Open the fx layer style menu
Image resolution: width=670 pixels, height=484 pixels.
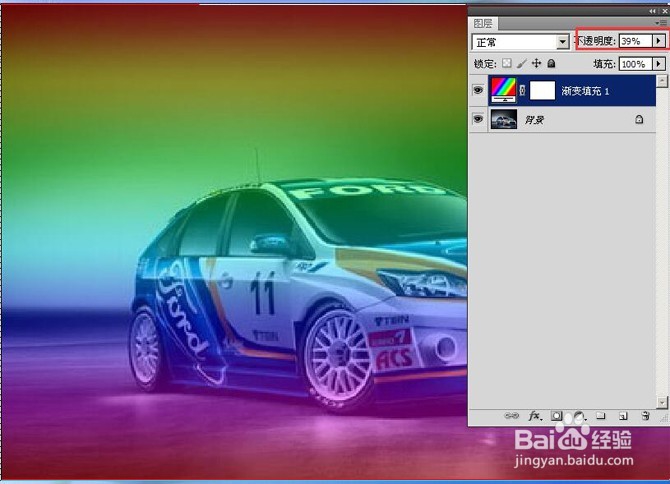[535, 416]
